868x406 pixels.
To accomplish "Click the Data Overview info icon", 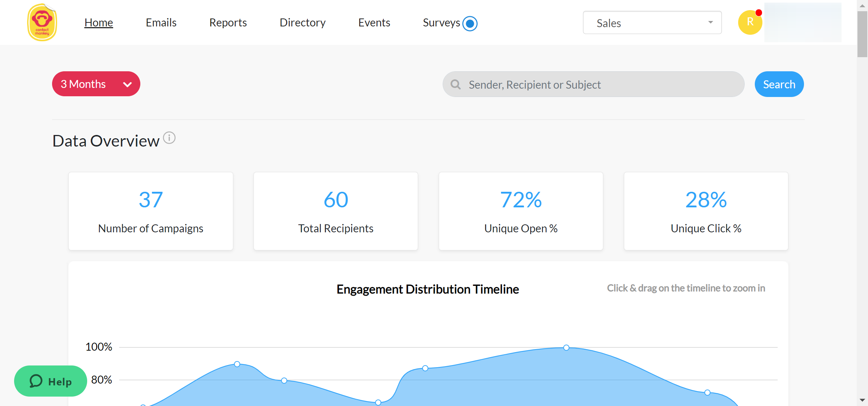I will coord(169,138).
